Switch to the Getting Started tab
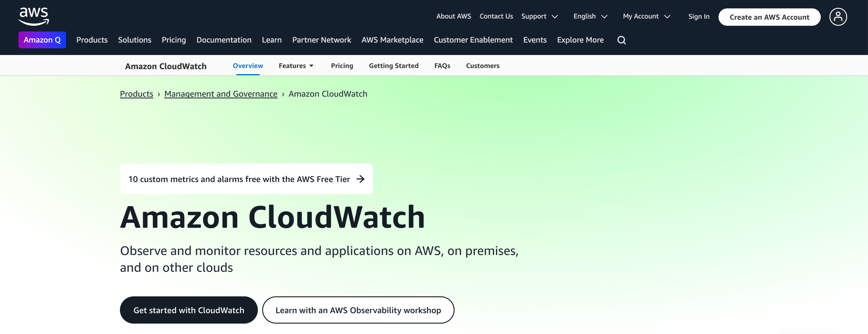 coord(393,66)
